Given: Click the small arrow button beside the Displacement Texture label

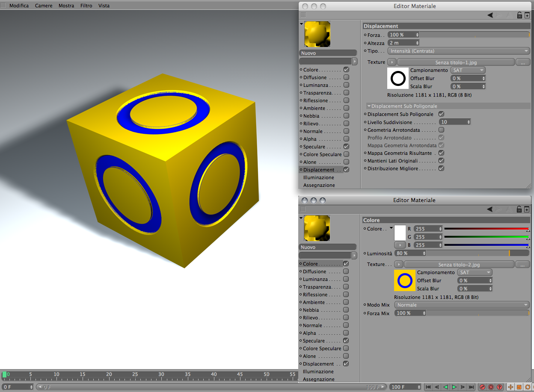Looking at the screenshot, I should click(392, 62).
